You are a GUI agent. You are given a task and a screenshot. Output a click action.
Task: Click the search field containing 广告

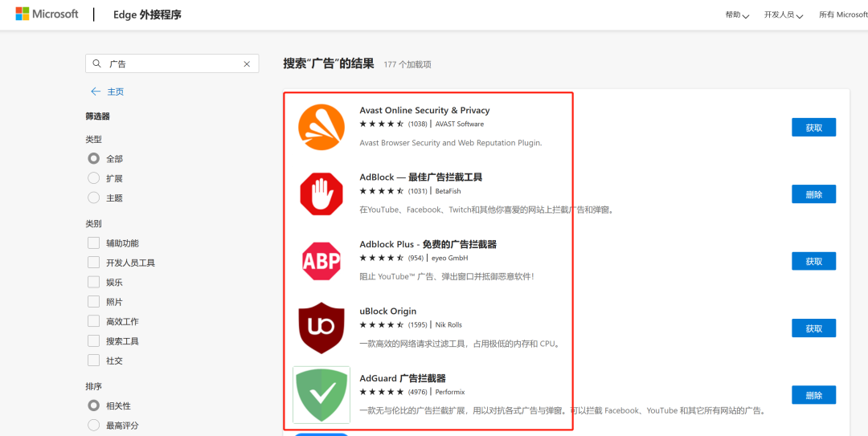click(x=172, y=63)
